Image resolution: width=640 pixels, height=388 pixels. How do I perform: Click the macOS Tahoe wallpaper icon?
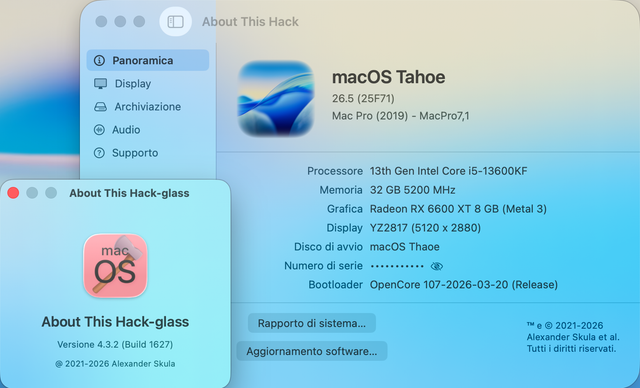[x=276, y=99]
